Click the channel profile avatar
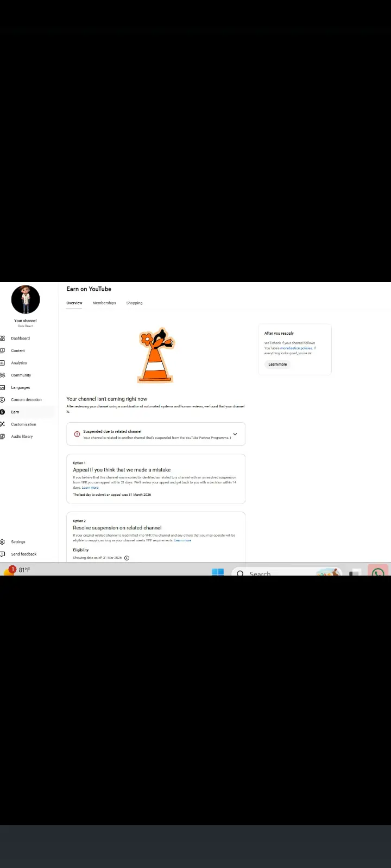 pos(26,299)
